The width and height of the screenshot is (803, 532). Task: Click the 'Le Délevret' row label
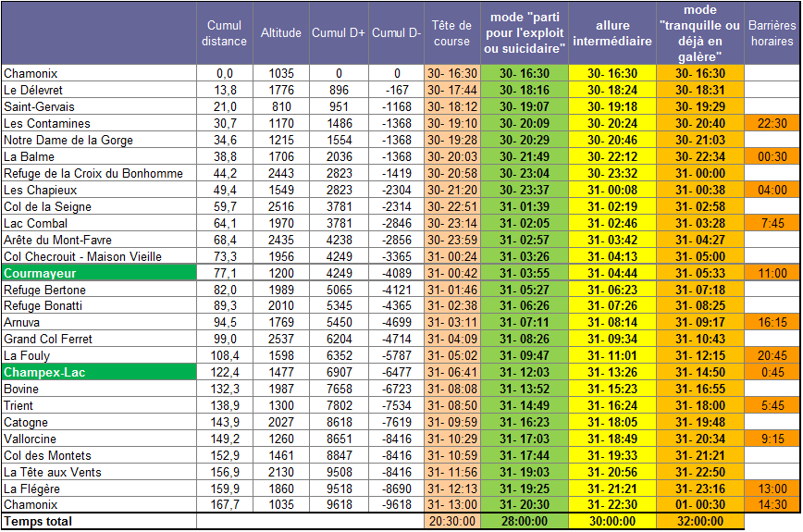(99, 90)
